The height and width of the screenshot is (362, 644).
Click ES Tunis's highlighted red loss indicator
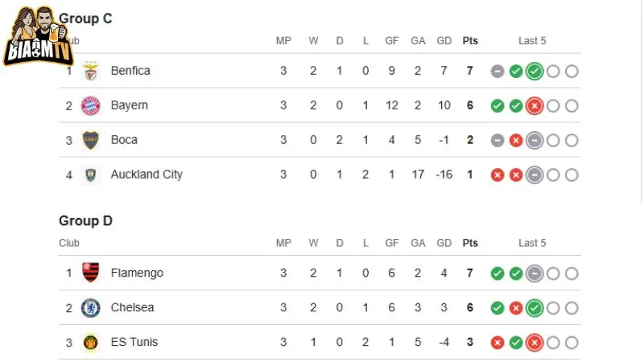[534, 343]
